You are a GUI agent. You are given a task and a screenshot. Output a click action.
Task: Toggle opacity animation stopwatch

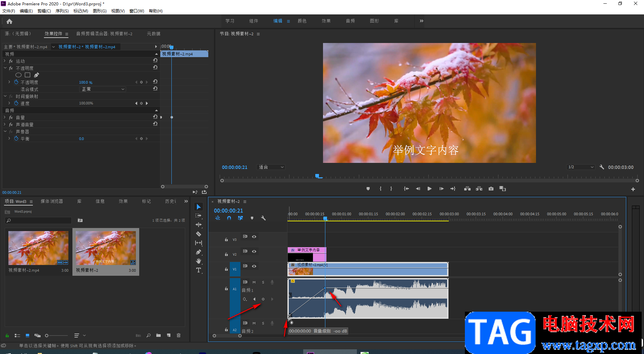pos(16,82)
